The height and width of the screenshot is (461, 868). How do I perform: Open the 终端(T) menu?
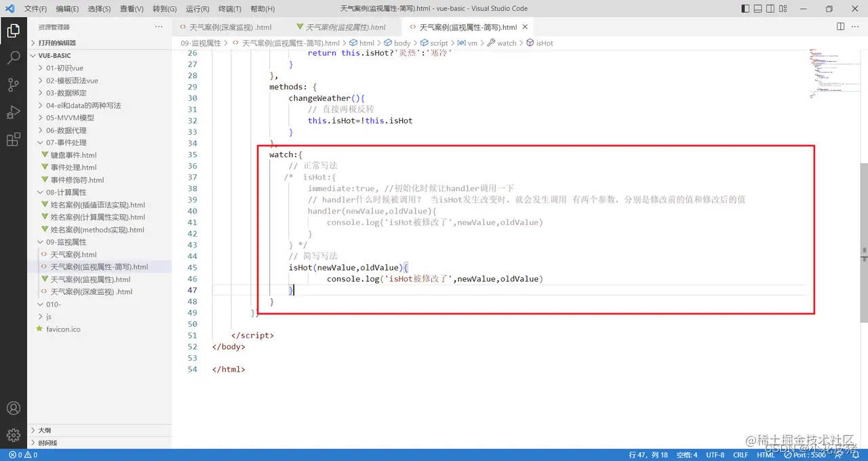(229, 9)
